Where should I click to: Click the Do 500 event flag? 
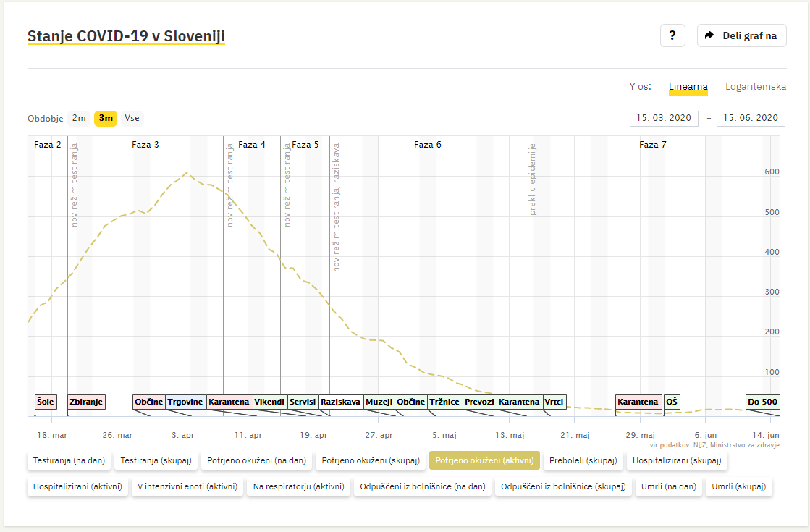(x=762, y=402)
